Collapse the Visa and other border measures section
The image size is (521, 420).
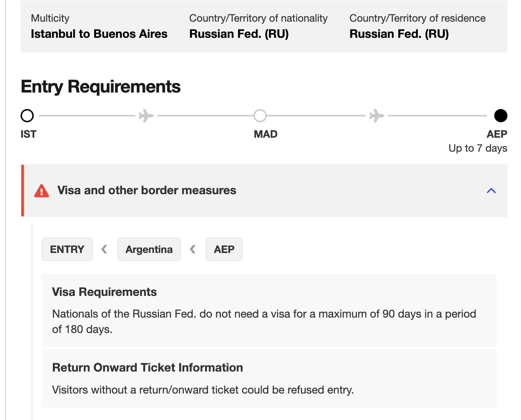(x=491, y=191)
